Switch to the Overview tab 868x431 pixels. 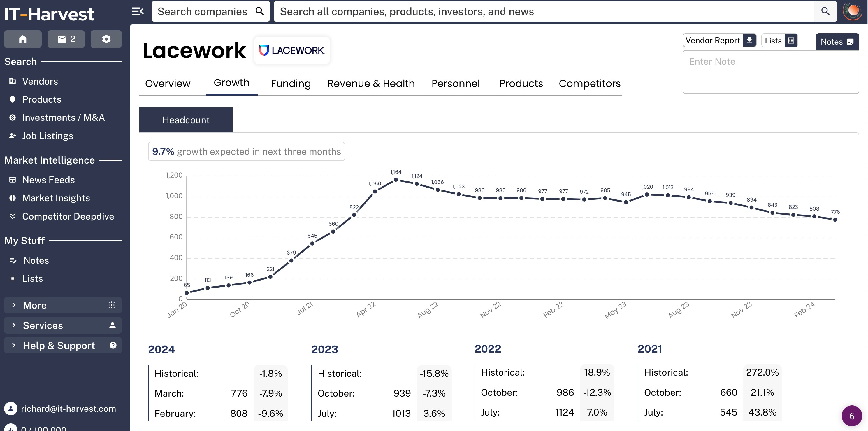[x=168, y=83]
